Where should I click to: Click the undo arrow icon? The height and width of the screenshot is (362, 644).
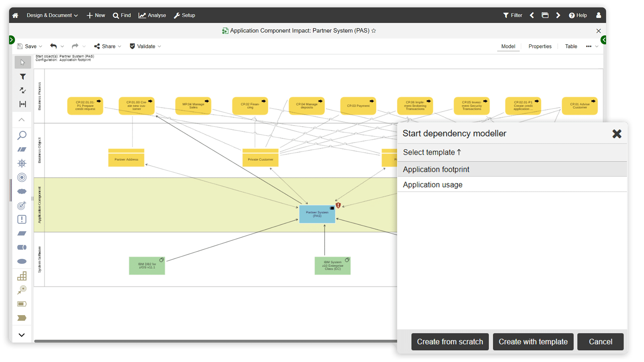pos(53,46)
